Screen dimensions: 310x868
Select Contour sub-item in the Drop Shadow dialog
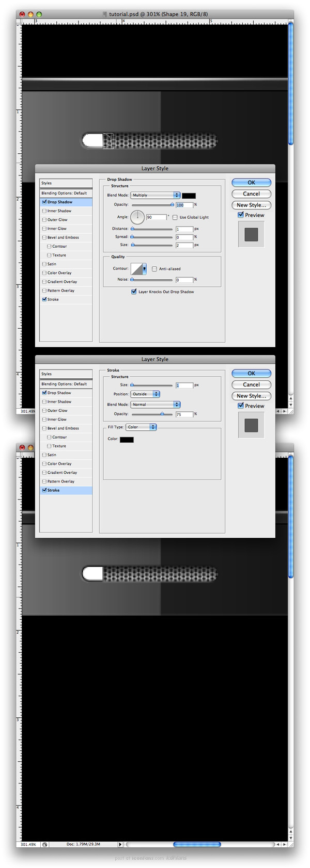(x=66, y=246)
